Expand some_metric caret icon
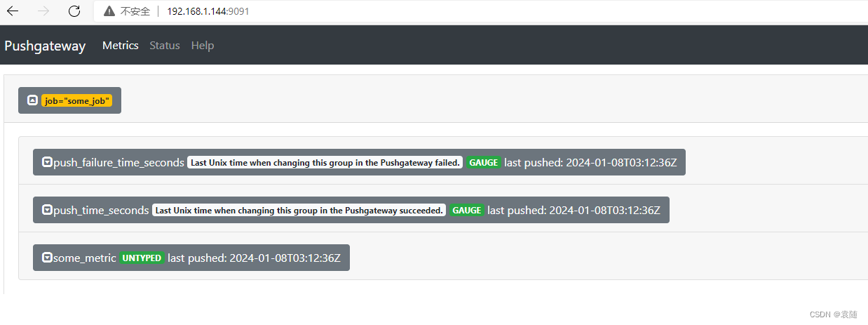Viewport: 868px width, 325px height. 47,258
